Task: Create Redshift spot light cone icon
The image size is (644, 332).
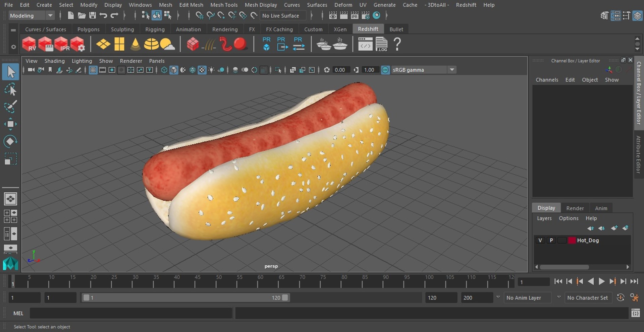Action: coord(135,44)
